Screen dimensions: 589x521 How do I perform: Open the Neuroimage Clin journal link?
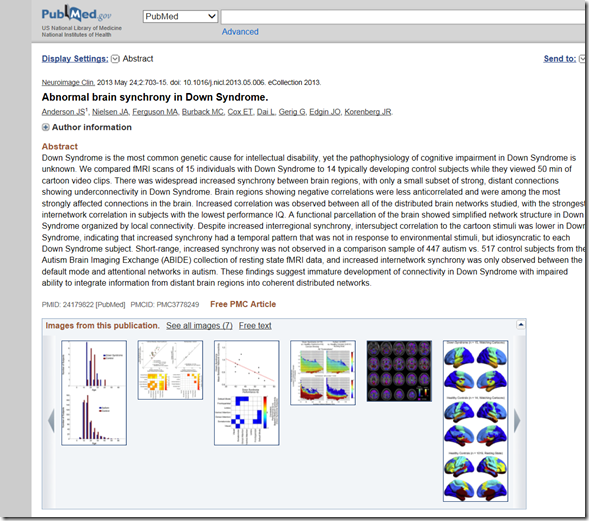click(68, 82)
